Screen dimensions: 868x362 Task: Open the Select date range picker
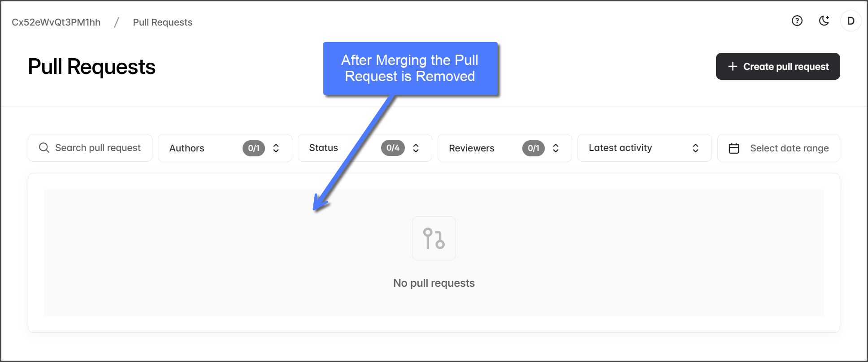789,148
